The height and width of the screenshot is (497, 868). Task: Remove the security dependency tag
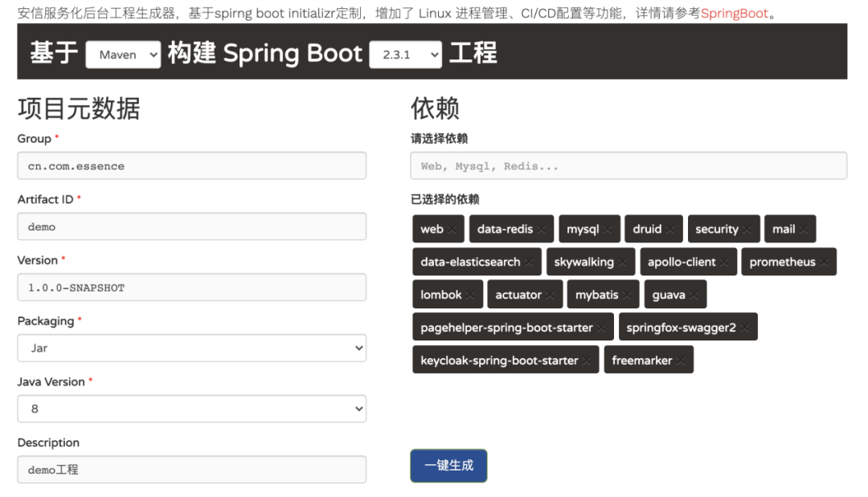pos(747,230)
